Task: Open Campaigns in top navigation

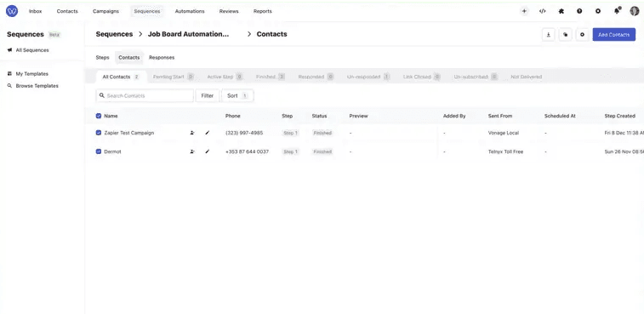Action: (x=105, y=11)
